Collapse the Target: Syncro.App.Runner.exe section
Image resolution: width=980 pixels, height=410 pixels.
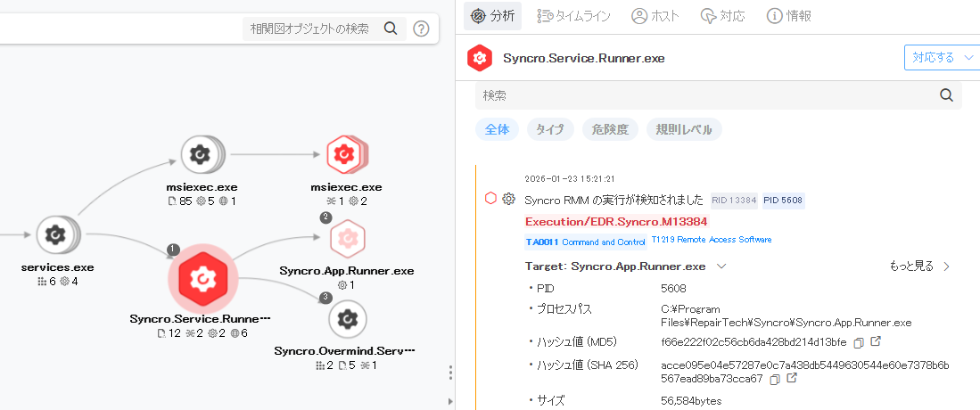point(721,266)
